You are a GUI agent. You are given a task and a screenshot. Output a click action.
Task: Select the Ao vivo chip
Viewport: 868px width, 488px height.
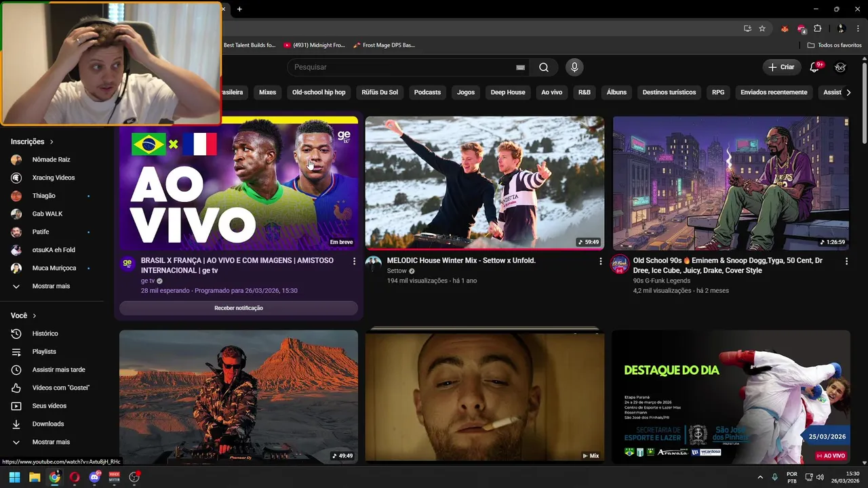click(551, 92)
